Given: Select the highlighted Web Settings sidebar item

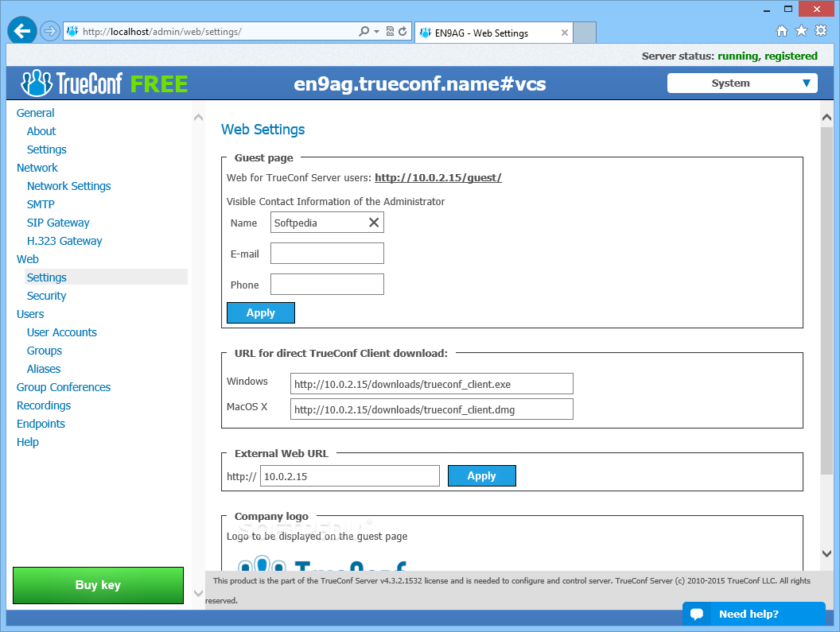Looking at the screenshot, I should [106, 277].
